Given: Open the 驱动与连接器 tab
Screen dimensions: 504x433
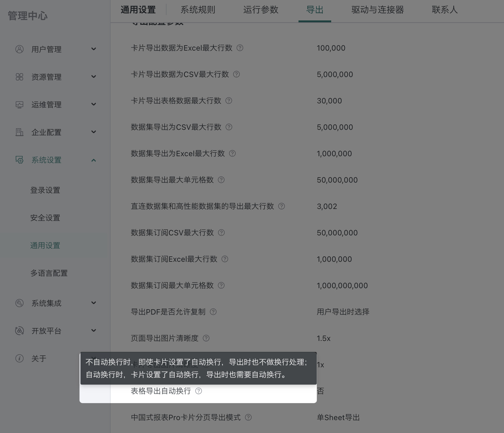Looking at the screenshot, I should click(377, 10).
